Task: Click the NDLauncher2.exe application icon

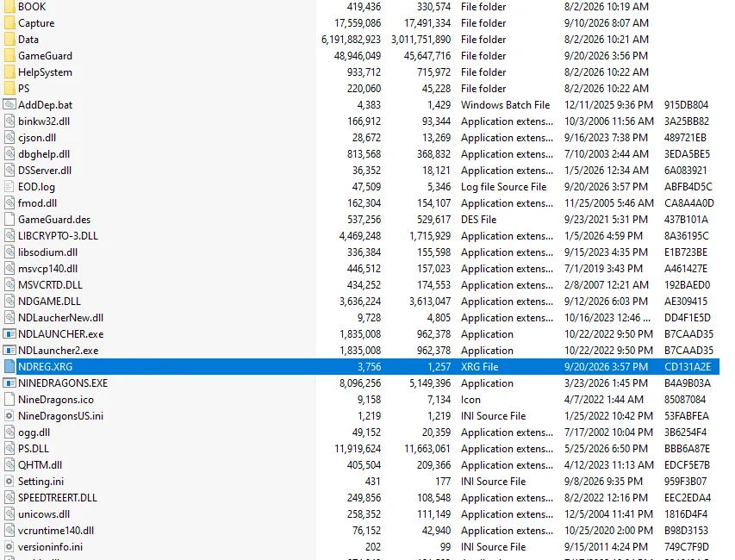Action: [x=9, y=351]
